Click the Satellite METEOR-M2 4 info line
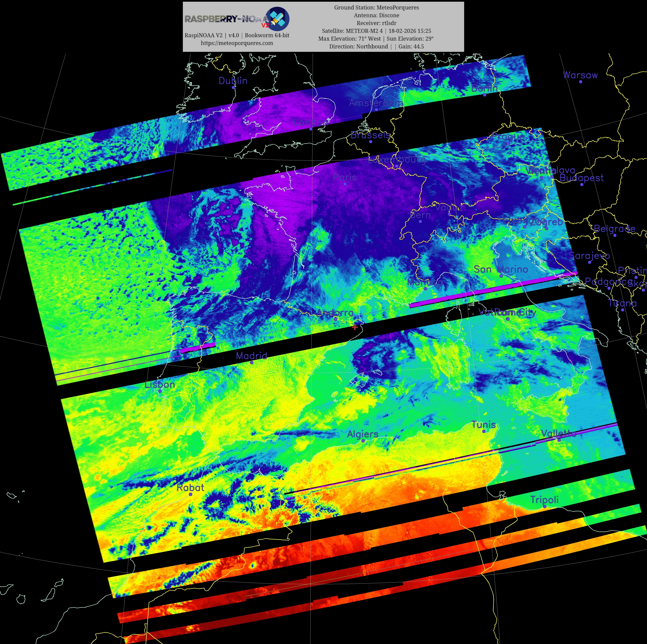Image resolution: width=647 pixels, height=644 pixels. (376, 31)
